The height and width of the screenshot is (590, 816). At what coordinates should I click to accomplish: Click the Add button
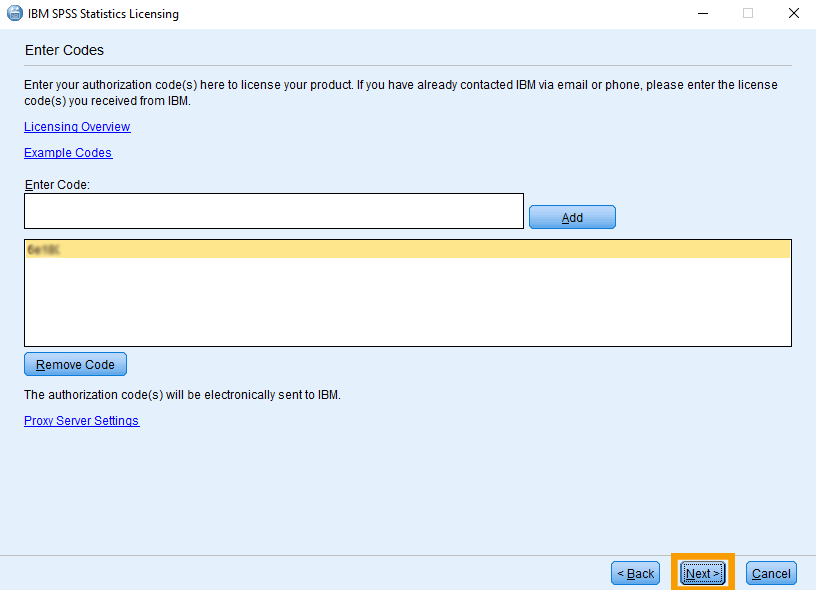click(572, 217)
